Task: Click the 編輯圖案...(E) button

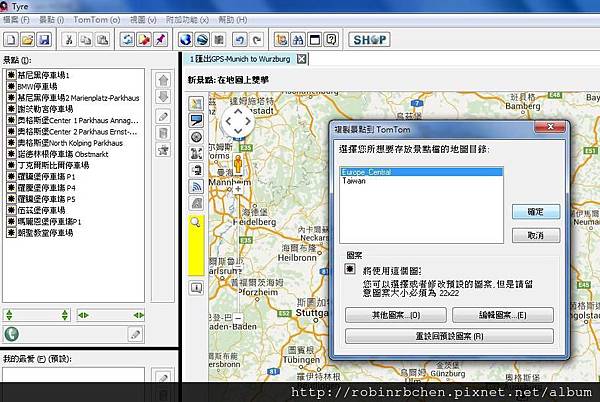Action: coord(503,315)
